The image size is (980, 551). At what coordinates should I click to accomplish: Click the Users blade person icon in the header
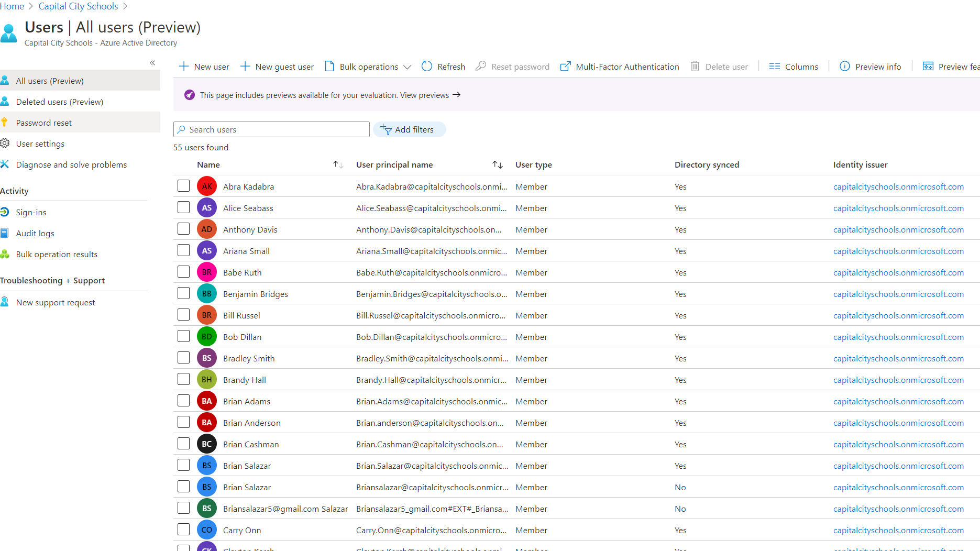click(x=8, y=33)
